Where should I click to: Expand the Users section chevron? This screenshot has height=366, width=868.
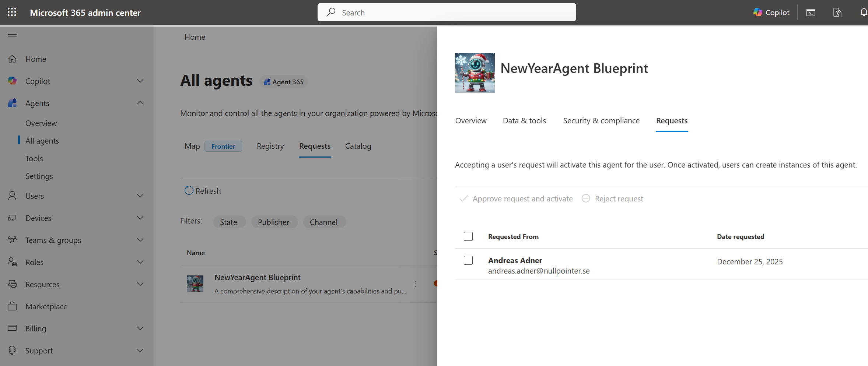tap(140, 196)
